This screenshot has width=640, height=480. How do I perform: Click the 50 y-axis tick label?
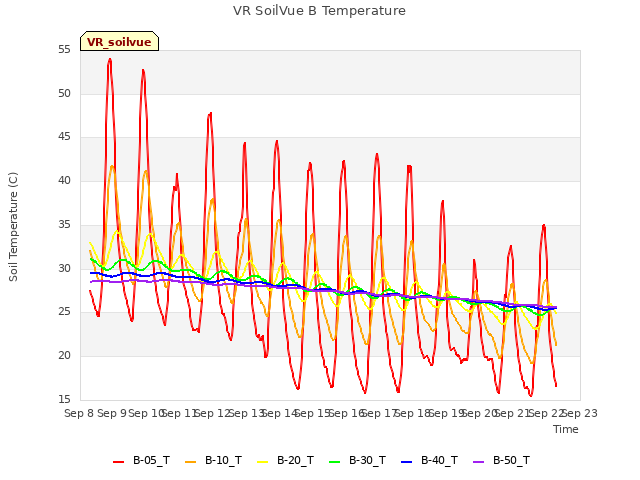click(64, 93)
